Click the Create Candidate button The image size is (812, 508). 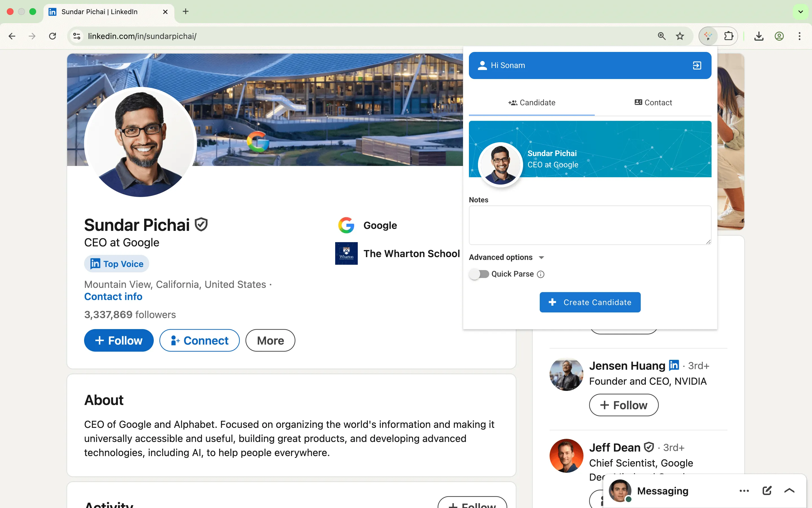(x=590, y=302)
